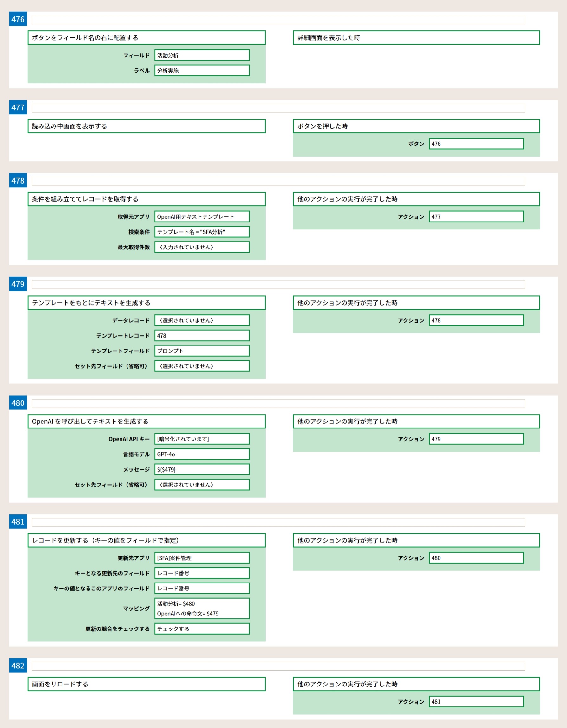The image size is (567, 728).
Task: Select the '画面をリロードする' action box
Action: coord(147,684)
